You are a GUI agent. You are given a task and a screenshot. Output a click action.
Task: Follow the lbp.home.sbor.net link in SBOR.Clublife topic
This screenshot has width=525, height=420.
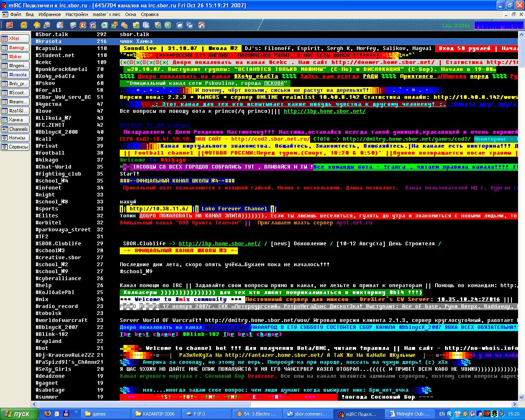coord(219,244)
